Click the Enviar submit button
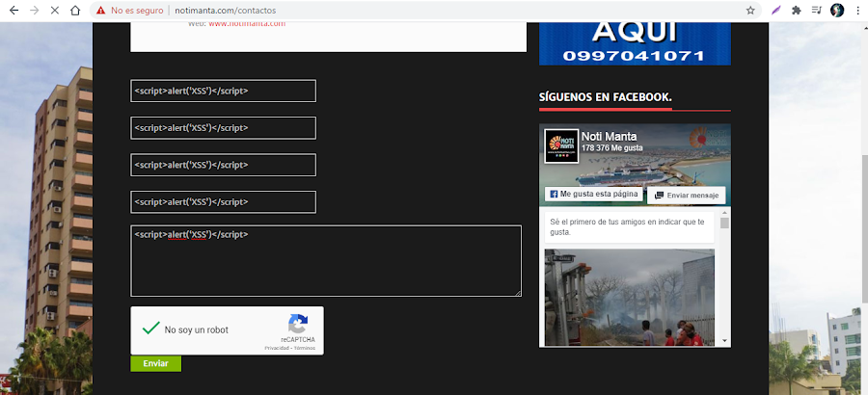The image size is (868, 395). coord(155,363)
